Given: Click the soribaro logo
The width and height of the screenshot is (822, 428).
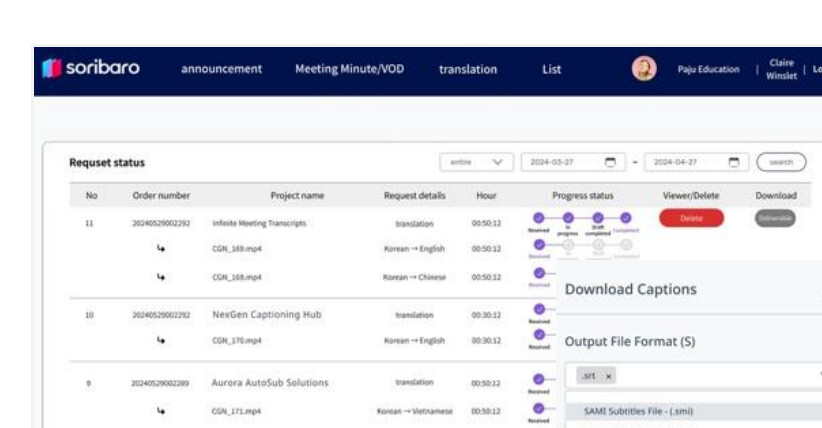Looking at the screenshot, I should (x=91, y=68).
